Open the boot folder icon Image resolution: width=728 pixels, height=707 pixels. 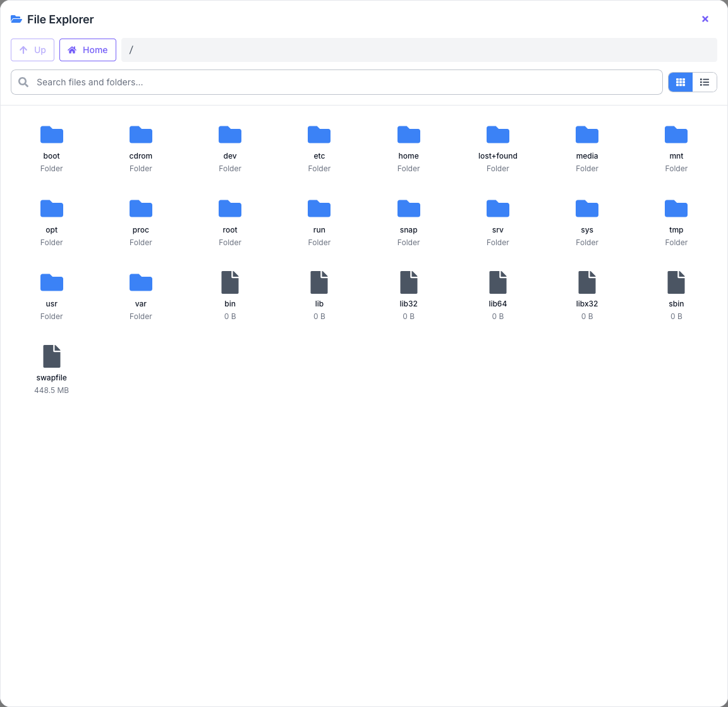coord(52,135)
